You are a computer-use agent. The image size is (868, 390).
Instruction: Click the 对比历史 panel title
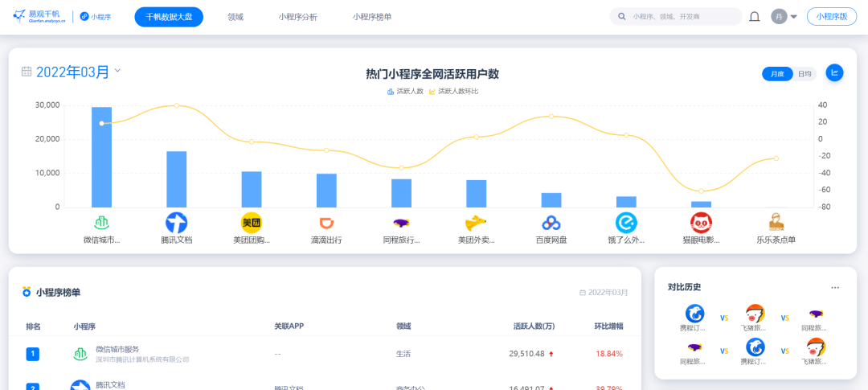point(685,288)
